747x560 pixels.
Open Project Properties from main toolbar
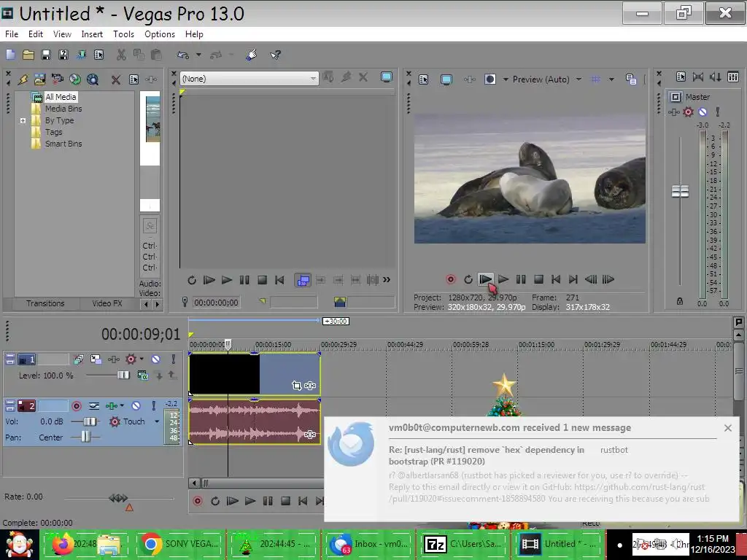[x=98, y=55]
